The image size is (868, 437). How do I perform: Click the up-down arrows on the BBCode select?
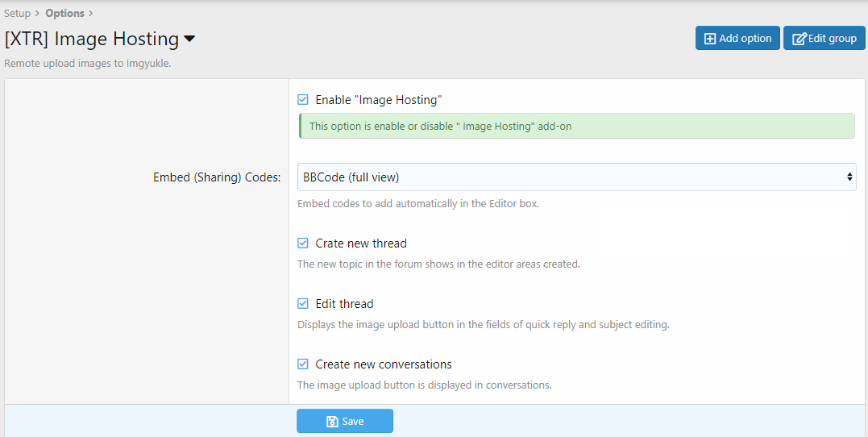849,177
